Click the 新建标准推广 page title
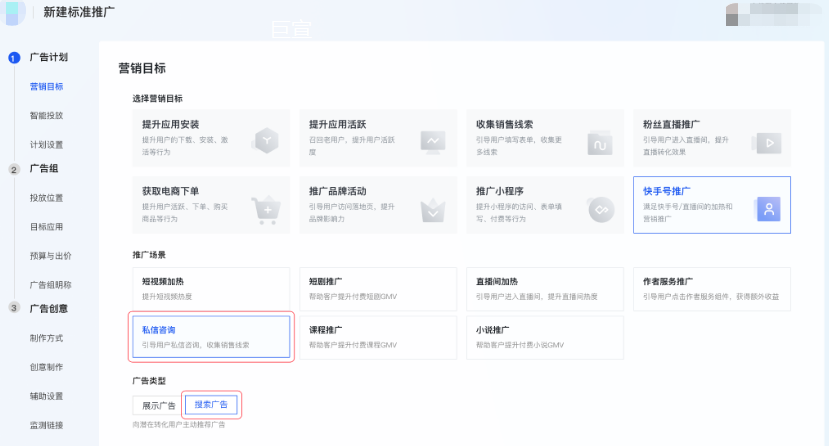 (79, 12)
